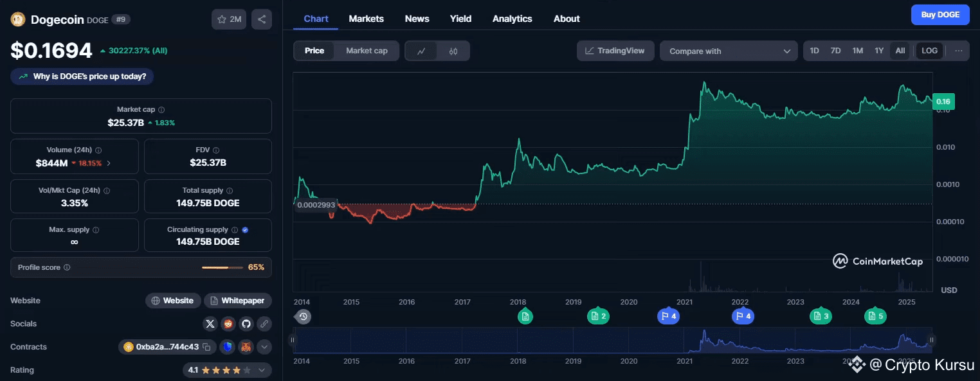Click Why is DOGE's price up today?
The width and height of the screenshot is (980, 381).
(x=82, y=76)
